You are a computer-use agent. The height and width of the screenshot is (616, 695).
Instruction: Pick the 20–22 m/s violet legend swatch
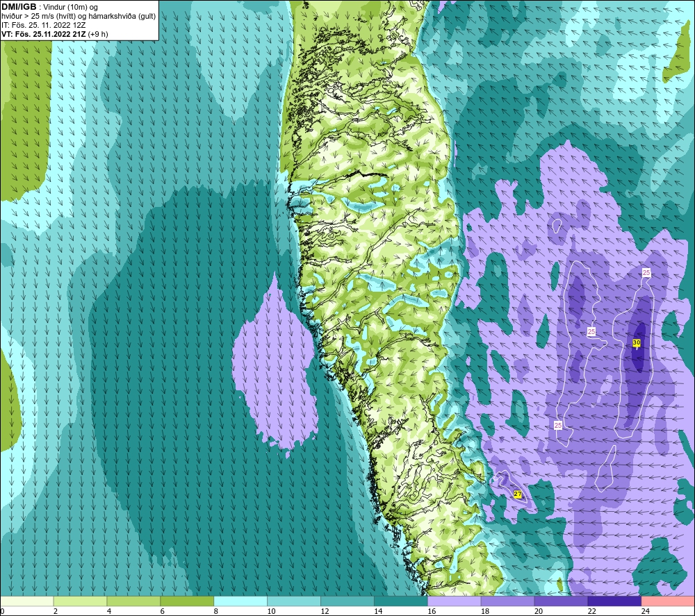(561, 601)
